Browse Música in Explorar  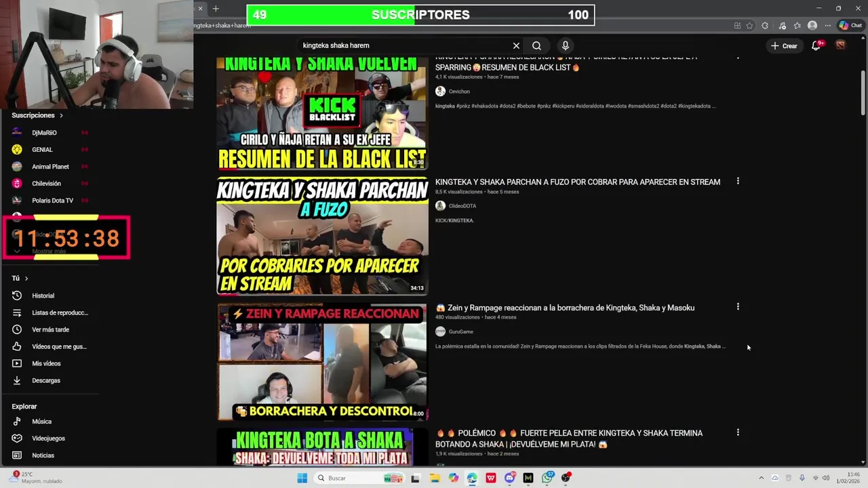coord(51,422)
